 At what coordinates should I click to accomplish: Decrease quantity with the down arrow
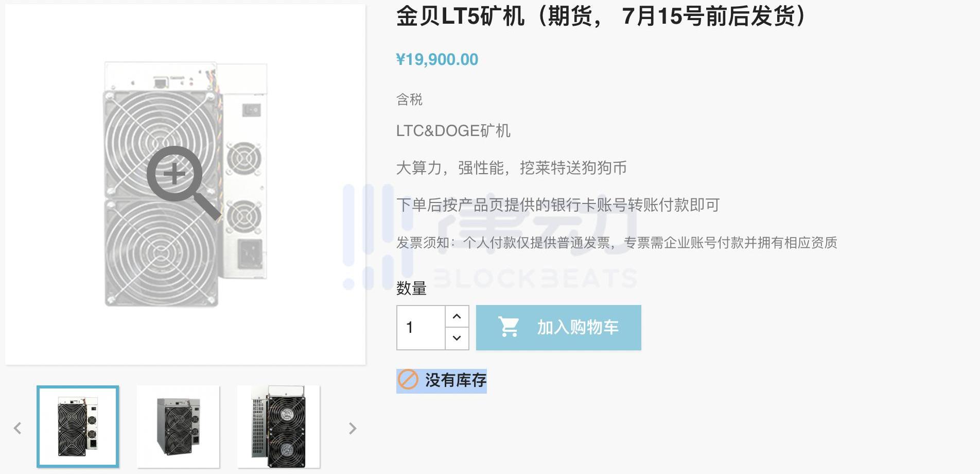[x=457, y=338]
